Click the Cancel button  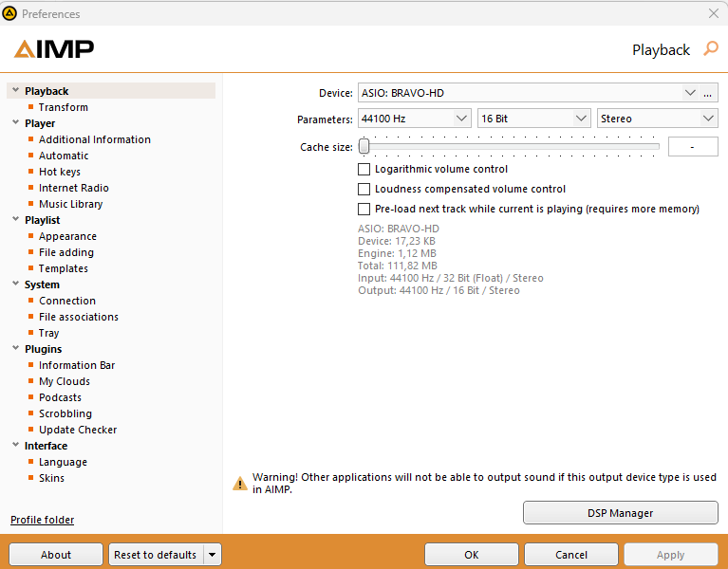571,555
